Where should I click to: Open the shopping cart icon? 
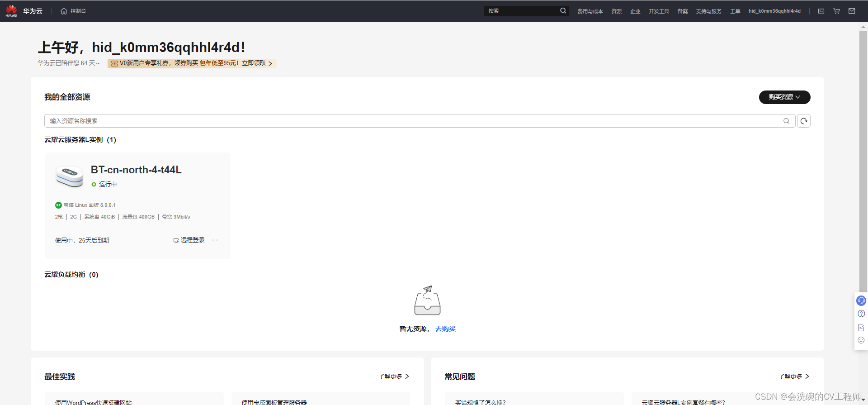[836, 11]
